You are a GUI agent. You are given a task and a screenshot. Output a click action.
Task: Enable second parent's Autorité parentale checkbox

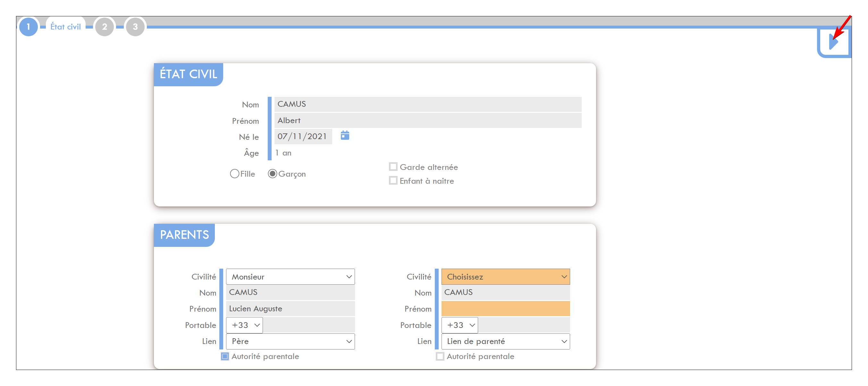(440, 357)
